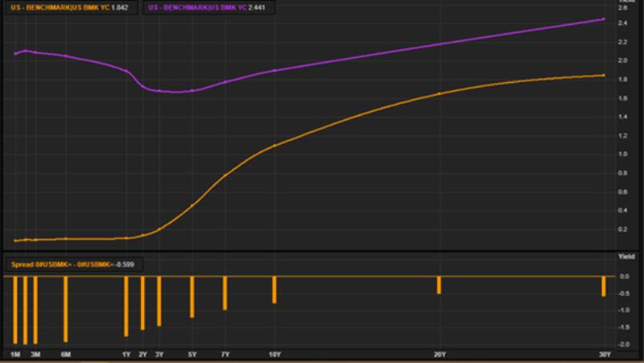Click the 3M tenor label
644x363 pixels.
(x=35, y=354)
